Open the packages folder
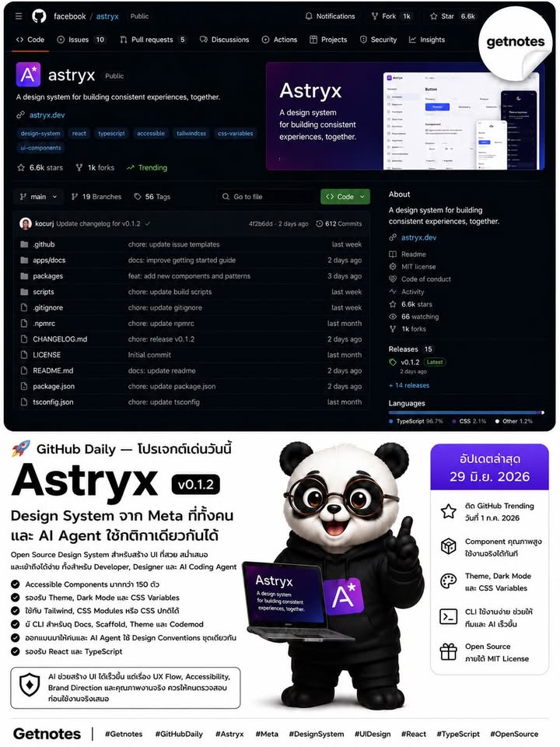Viewport: 560px width, 747px height. pos(47,275)
